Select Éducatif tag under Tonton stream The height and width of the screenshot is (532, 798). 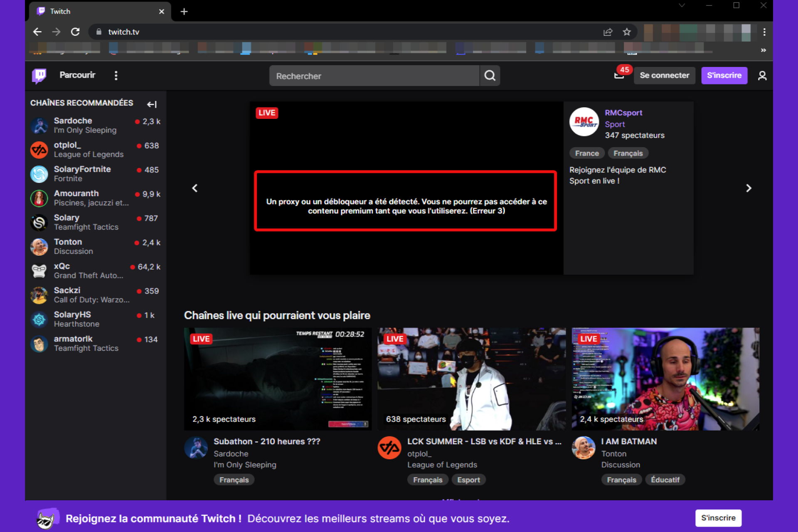point(665,480)
